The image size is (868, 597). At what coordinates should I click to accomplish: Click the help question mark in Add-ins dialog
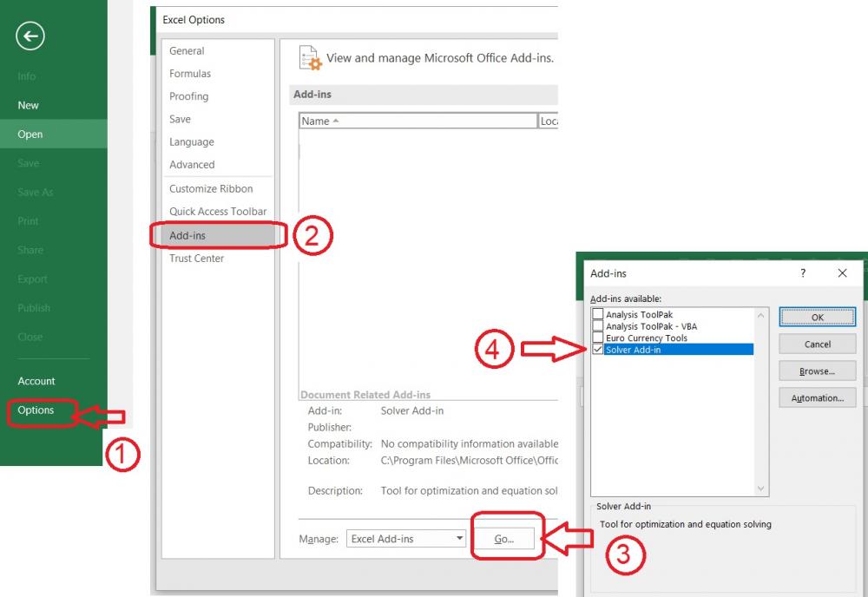coord(803,272)
